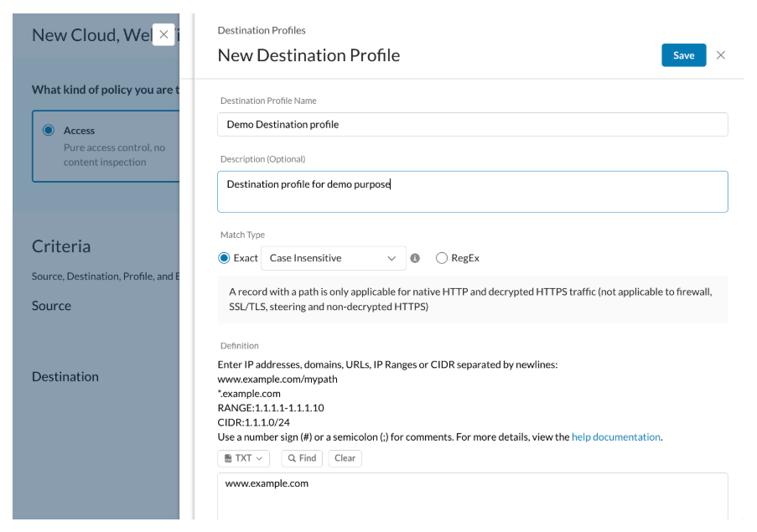Open the Case Insensitive dropdown
Image resolution: width=757 pixels, height=532 pixels.
[x=333, y=258]
